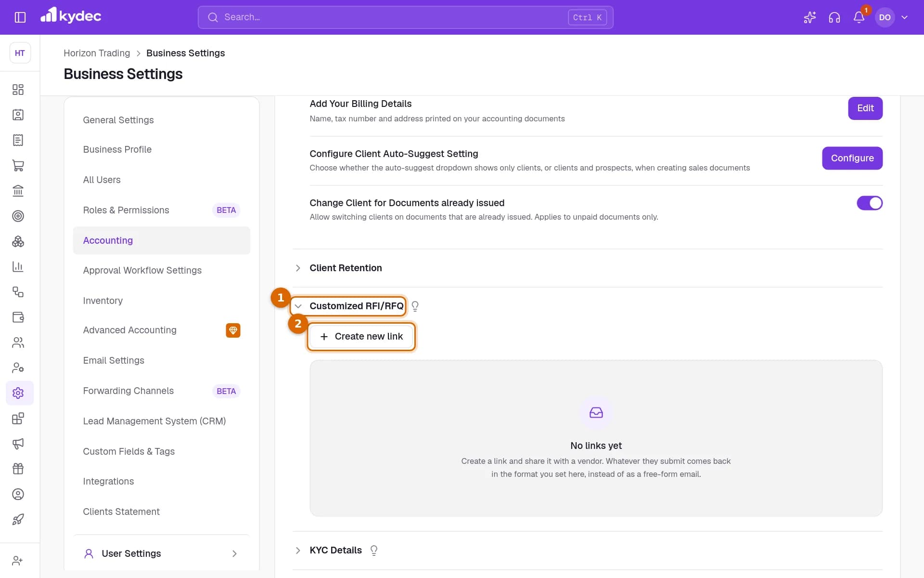Open the AI sparkle assistant icon
This screenshot has width=924, height=578.
coord(809,17)
